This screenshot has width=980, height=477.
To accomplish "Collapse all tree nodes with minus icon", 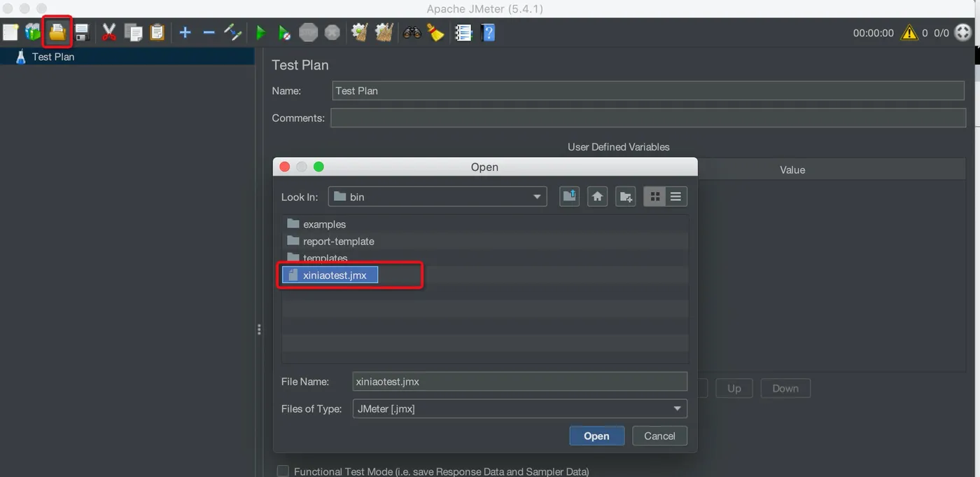I will click(x=209, y=32).
